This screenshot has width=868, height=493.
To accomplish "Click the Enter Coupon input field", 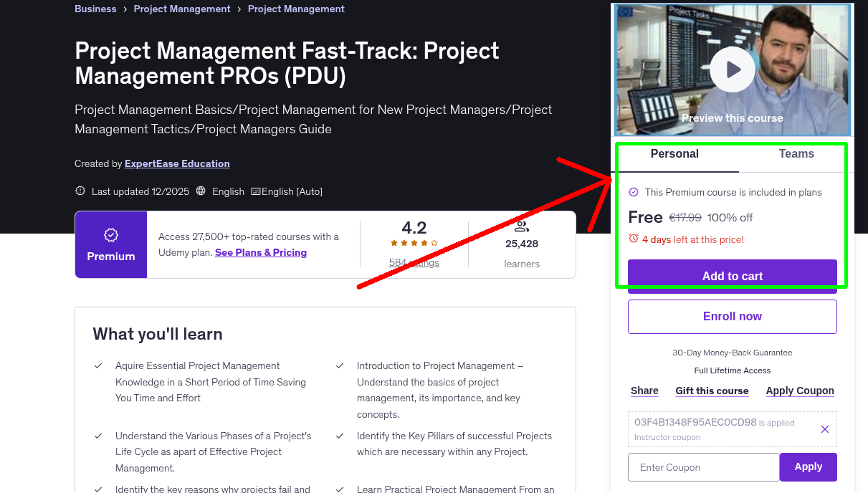I will click(x=703, y=466).
